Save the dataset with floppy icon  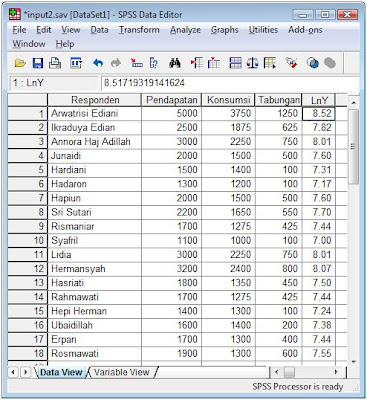coord(38,63)
